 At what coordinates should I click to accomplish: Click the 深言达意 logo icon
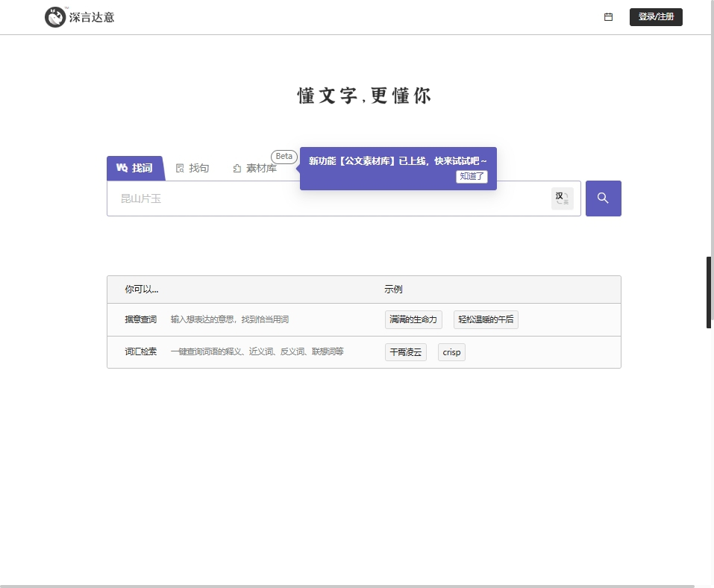click(x=55, y=17)
